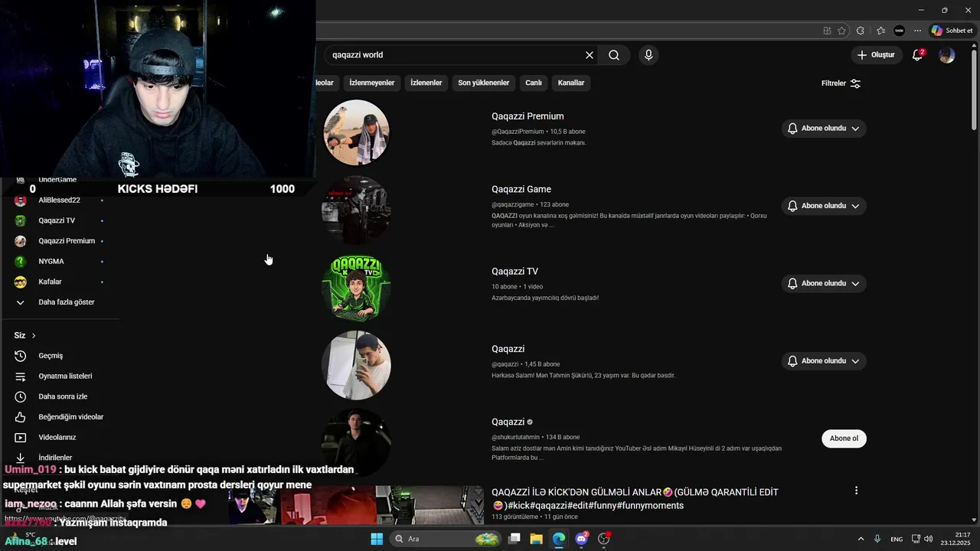980x551 pixels.
Task: Open YouTube notifications bell
Action: point(917,55)
